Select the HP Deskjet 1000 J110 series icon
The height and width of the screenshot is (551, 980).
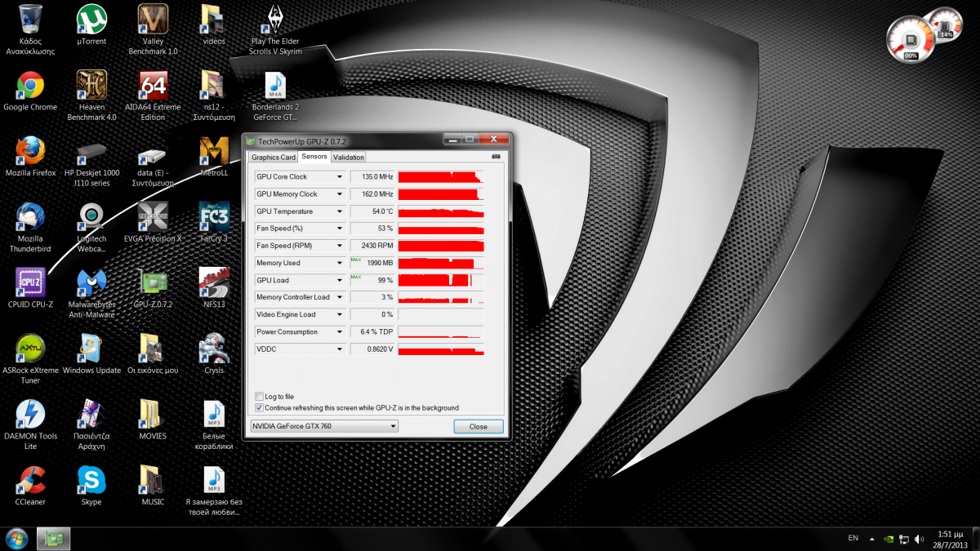(x=91, y=162)
